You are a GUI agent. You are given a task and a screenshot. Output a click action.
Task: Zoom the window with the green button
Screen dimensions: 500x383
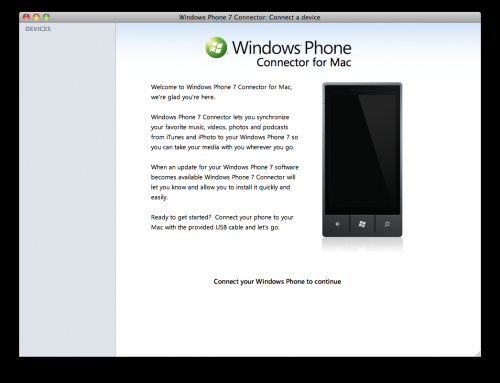[x=46, y=17]
